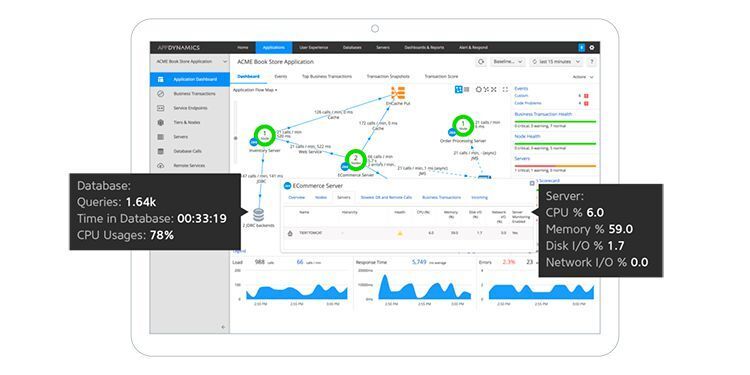Click the Load area chart
The width and height of the screenshot is (750, 375).
coord(297,292)
